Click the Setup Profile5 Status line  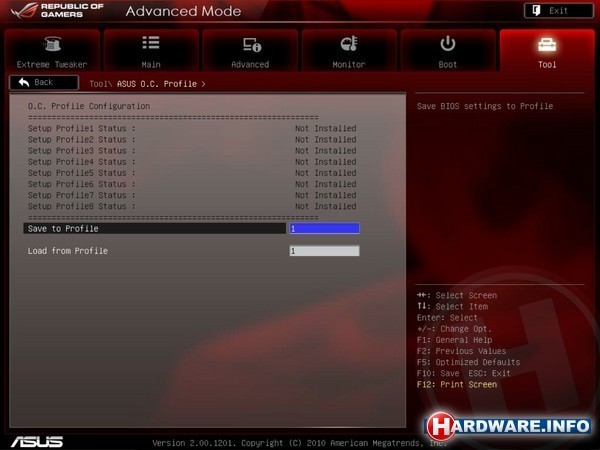pos(192,173)
